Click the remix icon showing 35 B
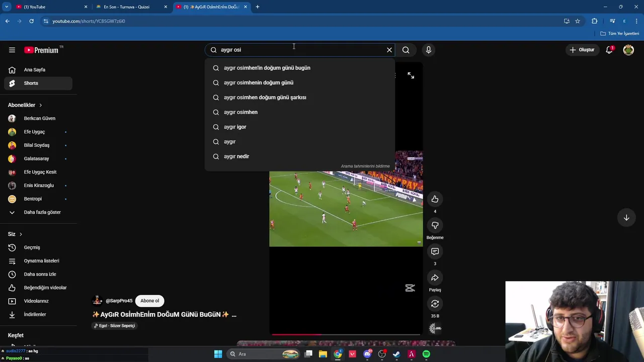Viewport: 644px width, 362px height. 435,304
